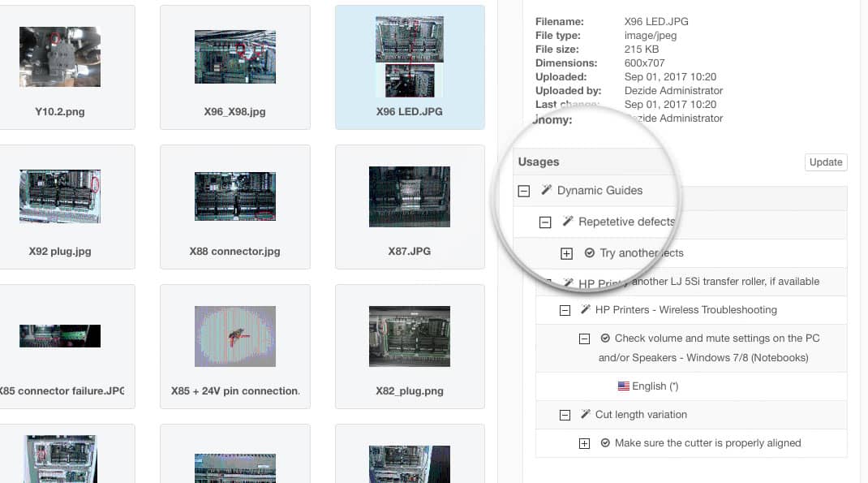868x483 pixels.
Task: Click the Usages section heading
Action: (x=539, y=162)
